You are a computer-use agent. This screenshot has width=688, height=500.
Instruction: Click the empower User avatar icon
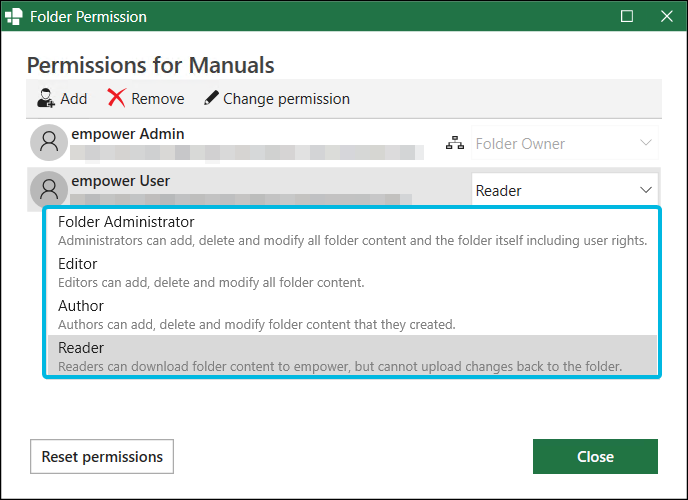49,189
